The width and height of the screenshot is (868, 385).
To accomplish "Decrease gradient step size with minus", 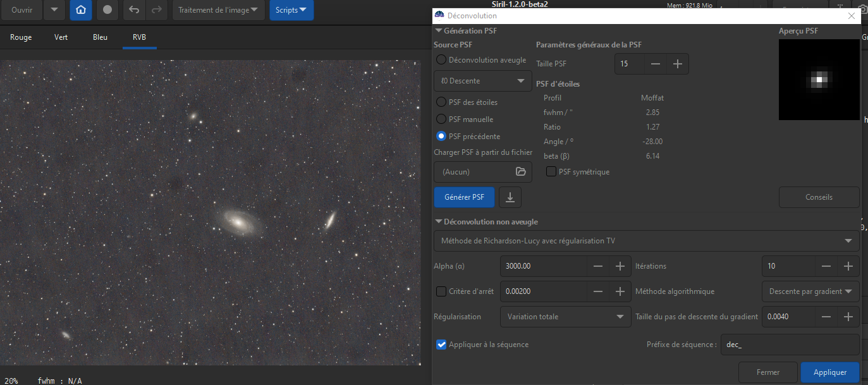I will coord(826,317).
